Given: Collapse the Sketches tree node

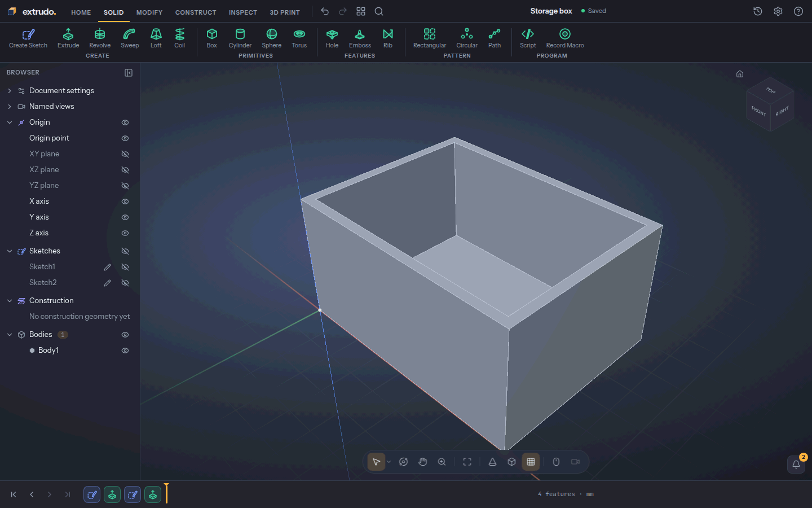Looking at the screenshot, I should coord(10,251).
